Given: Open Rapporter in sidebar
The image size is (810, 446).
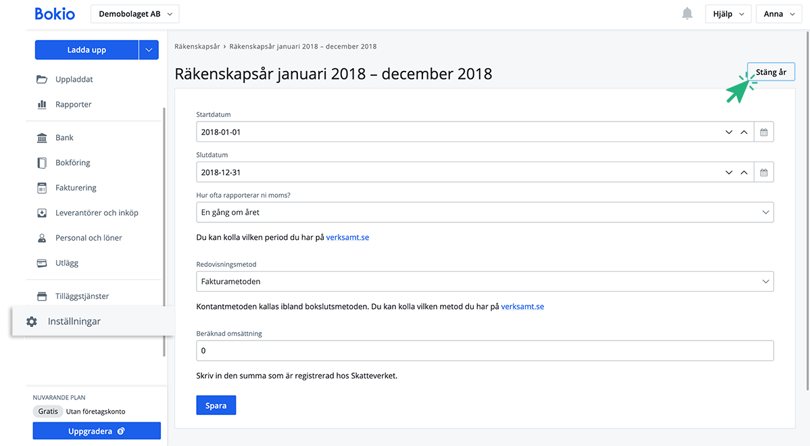Looking at the screenshot, I should point(73,104).
